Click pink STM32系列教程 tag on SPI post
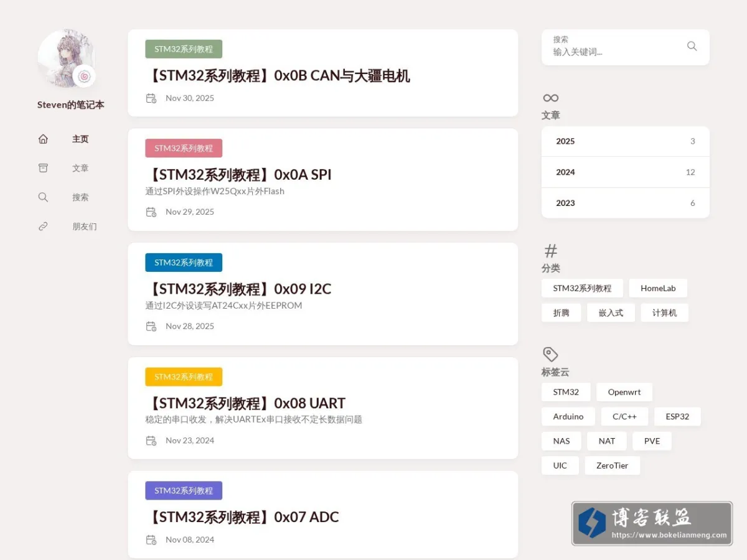The image size is (747, 560). pos(184,148)
